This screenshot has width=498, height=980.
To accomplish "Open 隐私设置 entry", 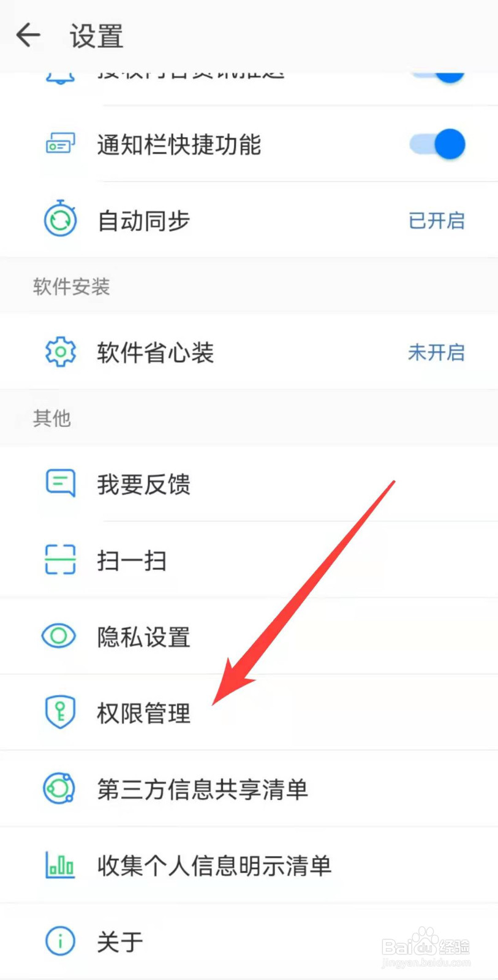I will (249, 636).
